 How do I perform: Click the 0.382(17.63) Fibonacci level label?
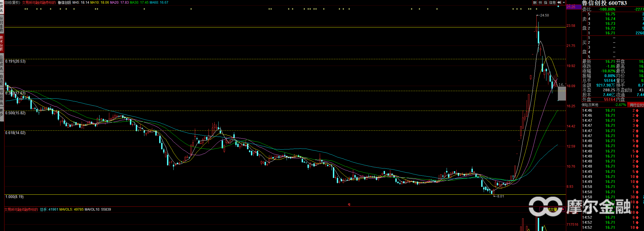pyautogui.click(x=15, y=93)
